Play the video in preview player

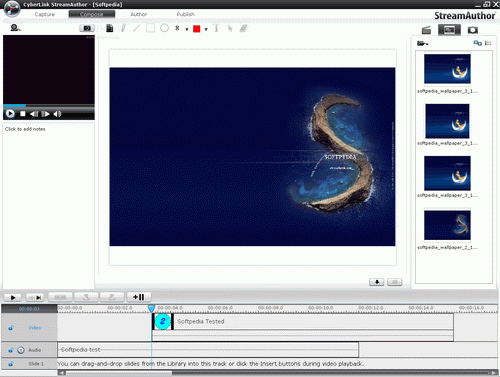pos(10,114)
